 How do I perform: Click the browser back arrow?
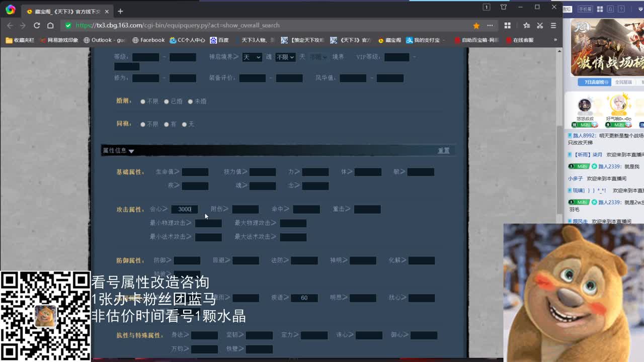pos(10,25)
